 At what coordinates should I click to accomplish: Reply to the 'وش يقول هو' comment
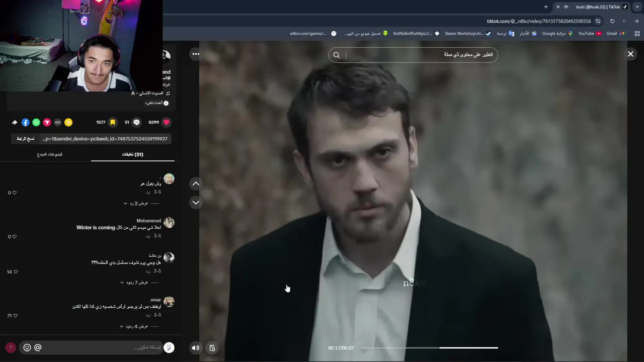148,192
